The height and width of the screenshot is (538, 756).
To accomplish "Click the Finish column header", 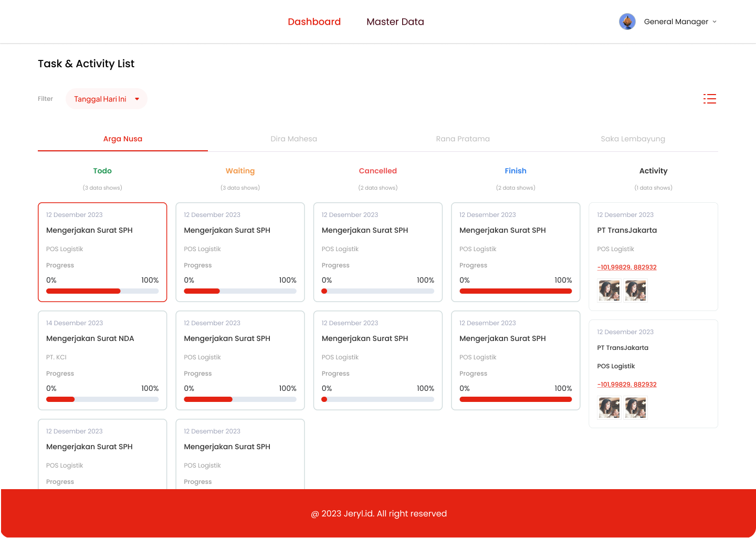I will click(x=515, y=171).
